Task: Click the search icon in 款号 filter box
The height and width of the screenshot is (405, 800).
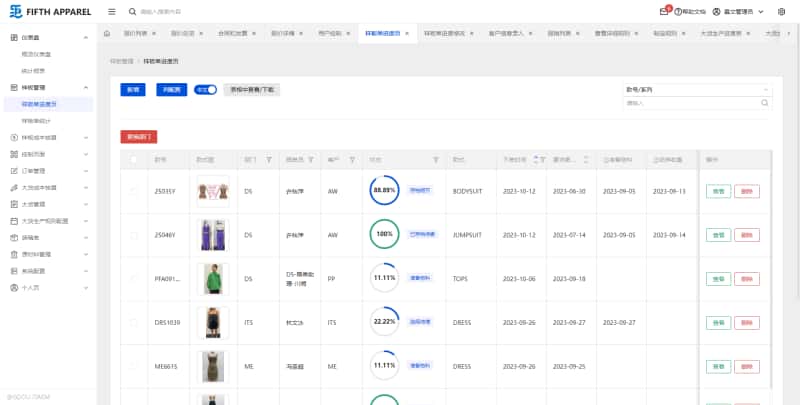Action: tap(765, 102)
